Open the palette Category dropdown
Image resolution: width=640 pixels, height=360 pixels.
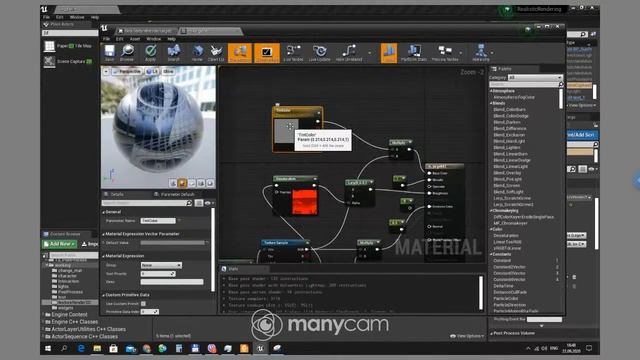coord(535,78)
